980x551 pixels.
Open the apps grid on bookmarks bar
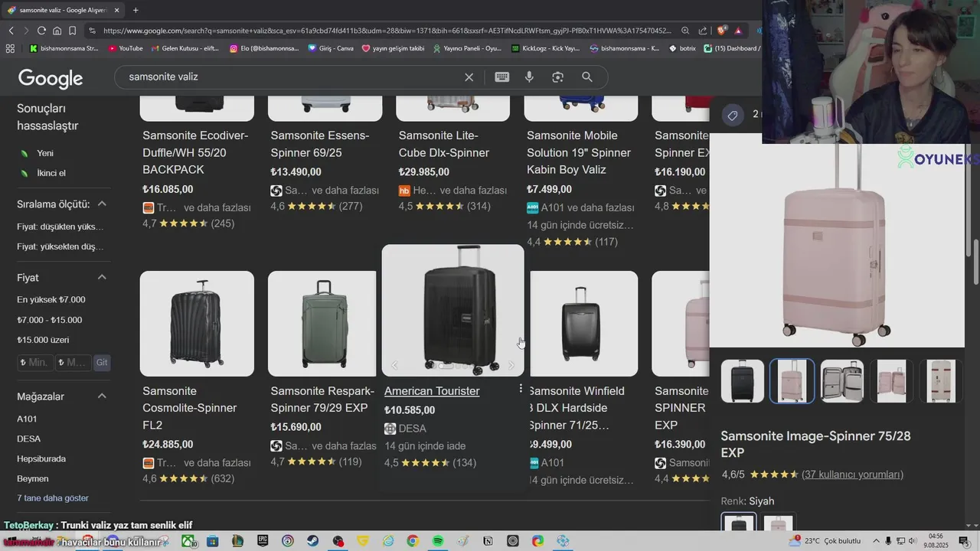click(10, 48)
